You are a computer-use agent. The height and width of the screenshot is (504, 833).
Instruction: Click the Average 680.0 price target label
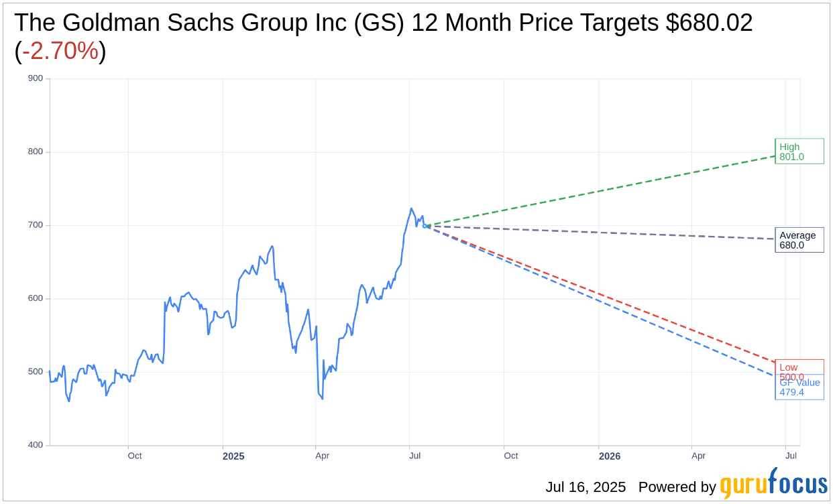[x=799, y=240]
